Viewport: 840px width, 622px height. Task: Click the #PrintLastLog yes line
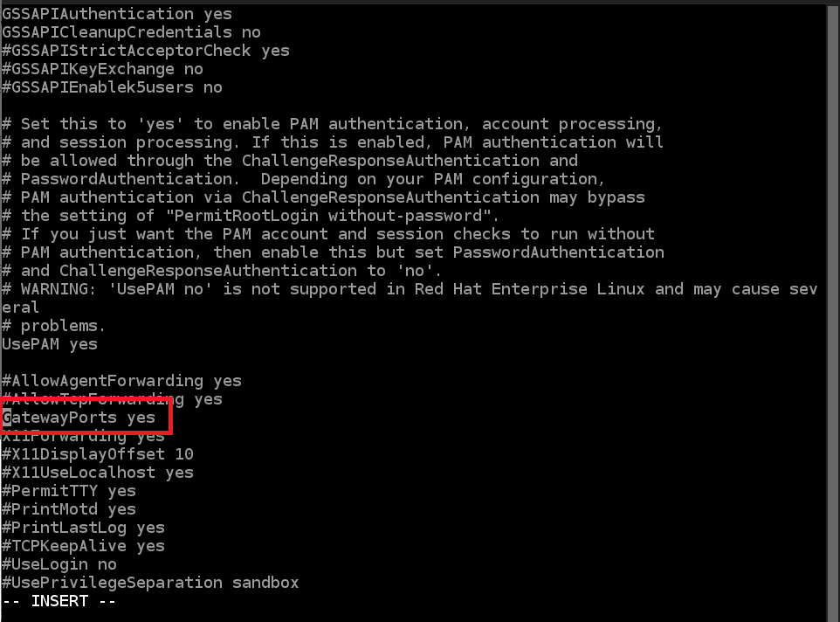[83, 528]
